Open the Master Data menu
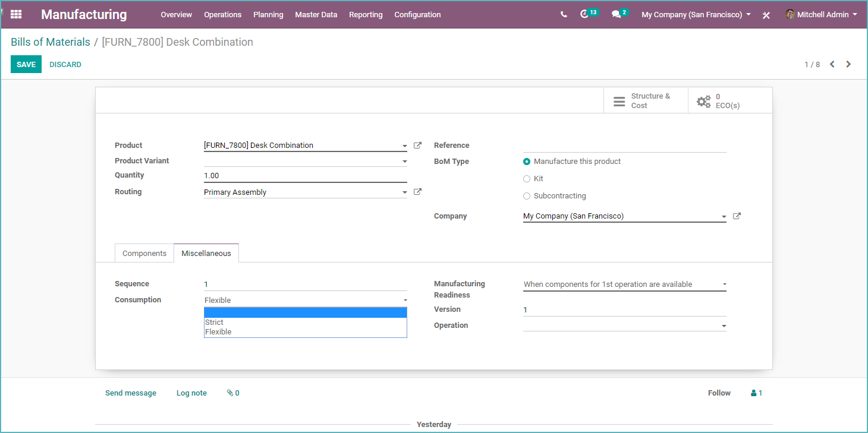This screenshot has height=433, width=868. (x=316, y=14)
